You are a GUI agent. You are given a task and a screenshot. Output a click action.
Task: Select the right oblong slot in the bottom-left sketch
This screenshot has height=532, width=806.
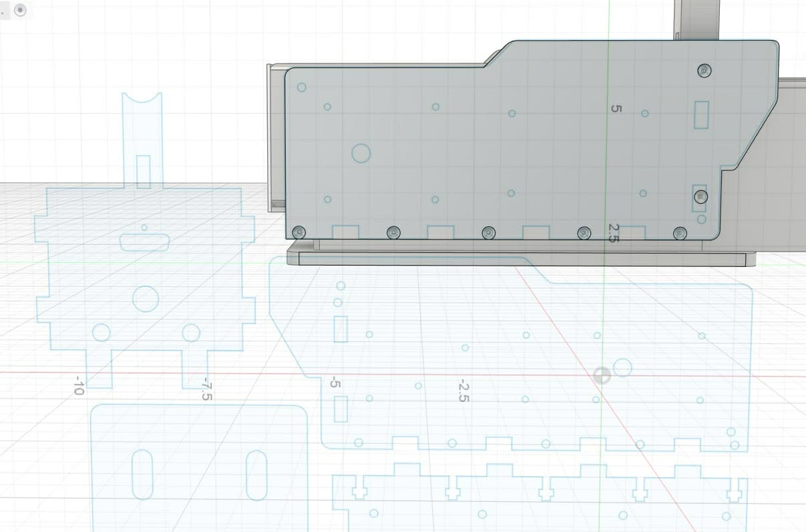click(x=257, y=475)
